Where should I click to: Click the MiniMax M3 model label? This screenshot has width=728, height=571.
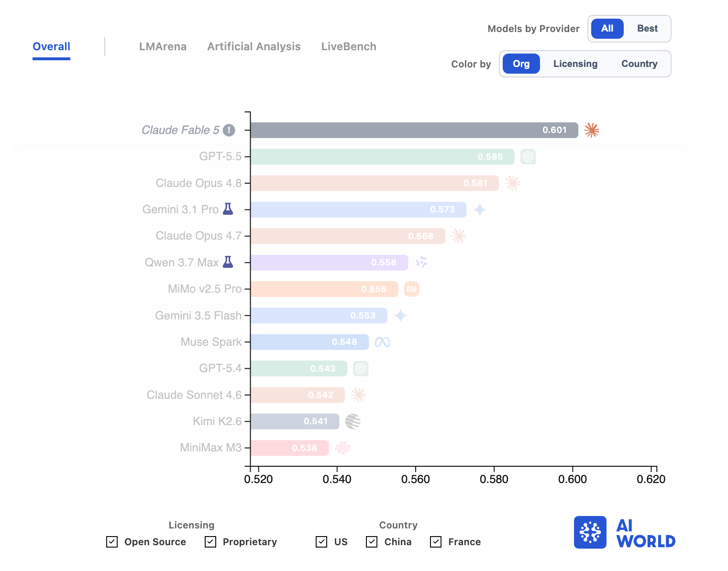coord(211,448)
